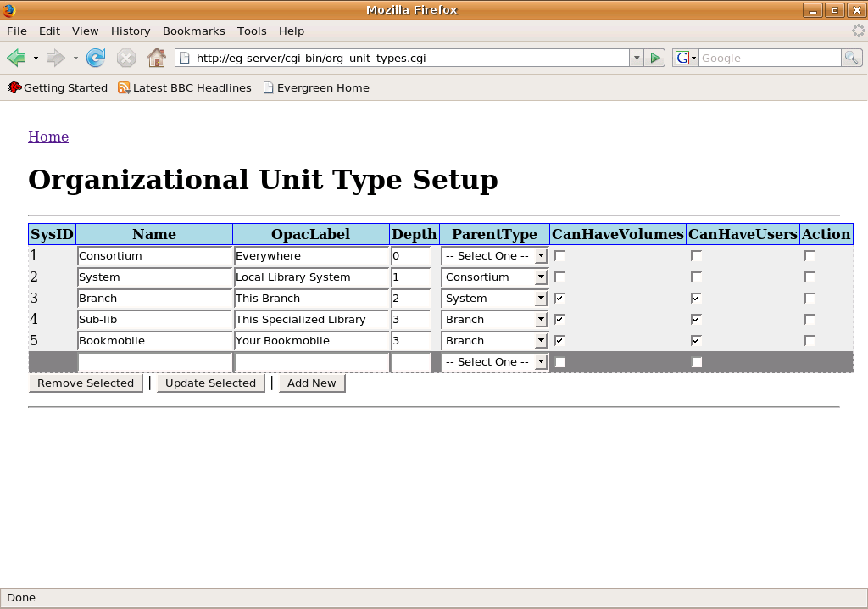The height and width of the screenshot is (609, 868).
Task: Open the Google search engine selector icon
Action: click(x=685, y=58)
